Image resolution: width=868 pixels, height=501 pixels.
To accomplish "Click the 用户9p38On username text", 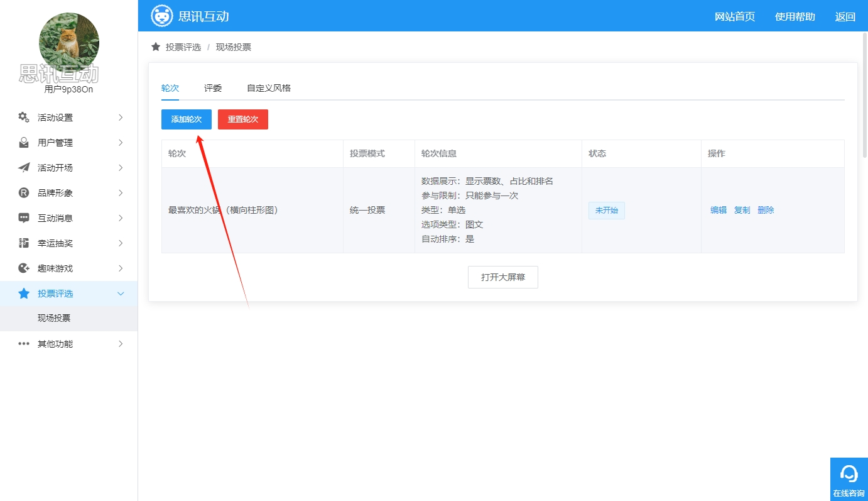I will pyautogui.click(x=69, y=89).
